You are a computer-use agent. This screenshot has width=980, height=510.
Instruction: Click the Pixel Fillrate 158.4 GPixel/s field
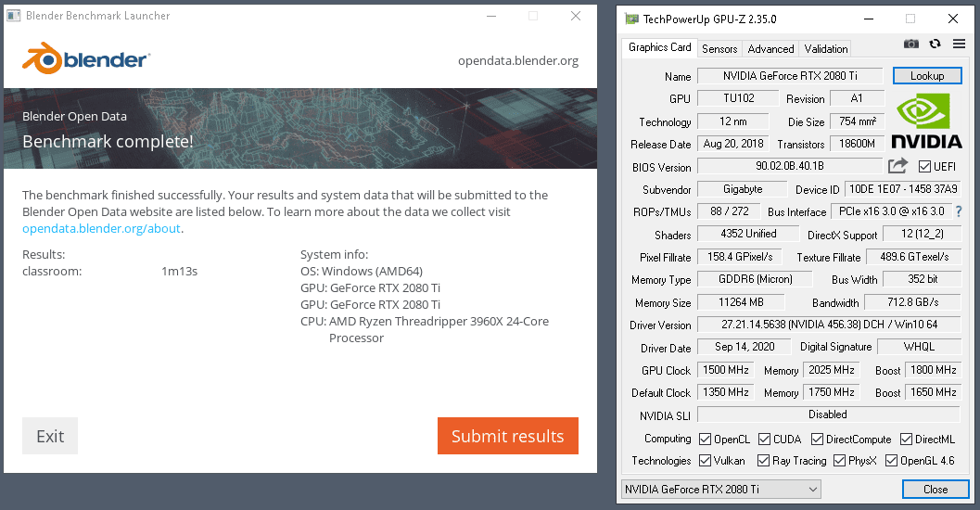[x=740, y=257]
